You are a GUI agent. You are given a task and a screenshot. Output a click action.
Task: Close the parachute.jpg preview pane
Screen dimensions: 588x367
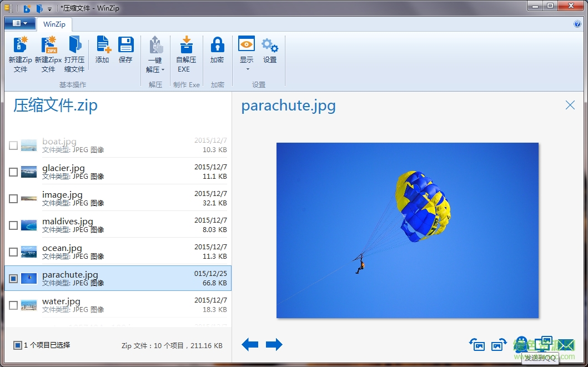point(570,105)
